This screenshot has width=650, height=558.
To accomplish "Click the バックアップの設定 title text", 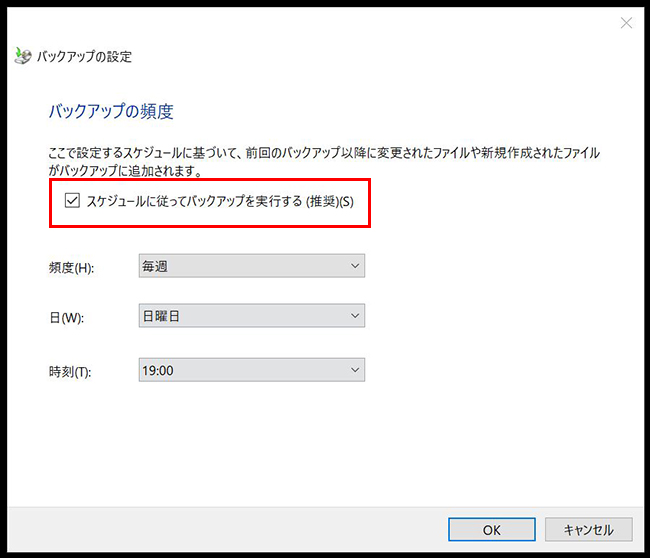I will (84, 56).
